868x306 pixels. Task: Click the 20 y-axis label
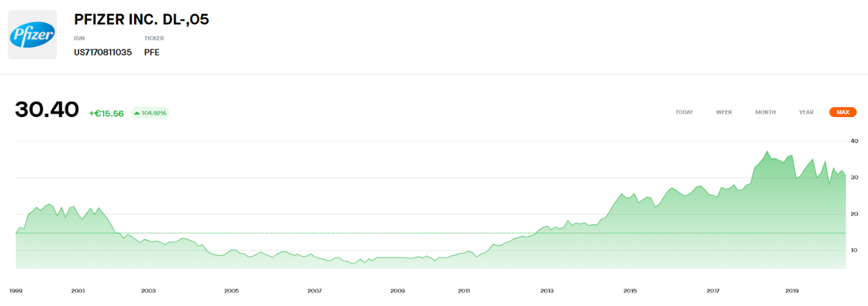pyautogui.click(x=854, y=214)
